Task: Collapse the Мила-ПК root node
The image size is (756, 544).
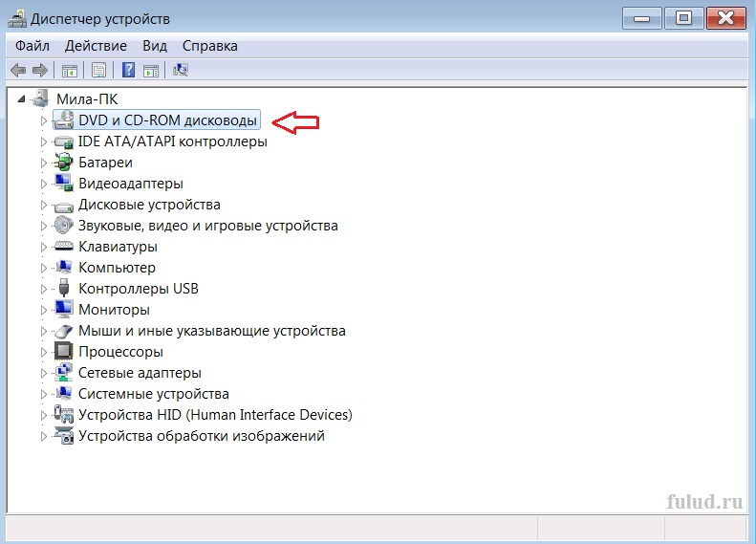Action: [21, 99]
